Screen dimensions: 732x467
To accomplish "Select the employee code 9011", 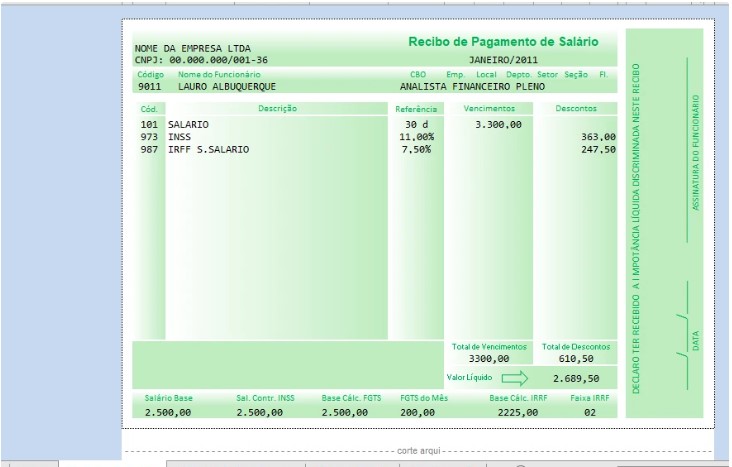I will pos(150,87).
